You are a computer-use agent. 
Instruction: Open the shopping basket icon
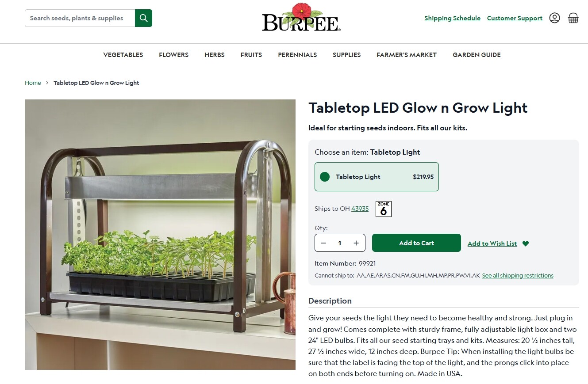pyautogui.click(x=573, y=18)
